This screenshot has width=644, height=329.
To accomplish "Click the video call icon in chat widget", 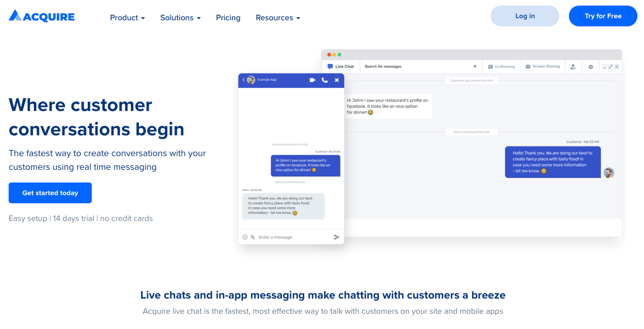I will 312,80.
